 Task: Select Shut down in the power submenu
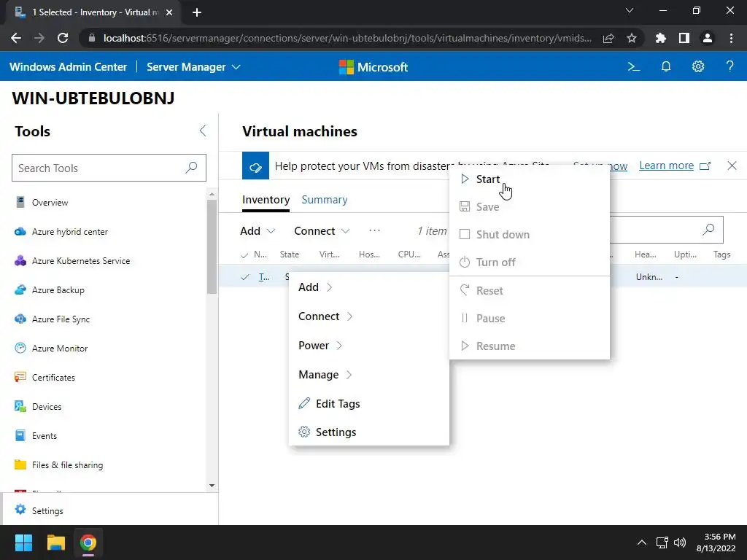530,234
